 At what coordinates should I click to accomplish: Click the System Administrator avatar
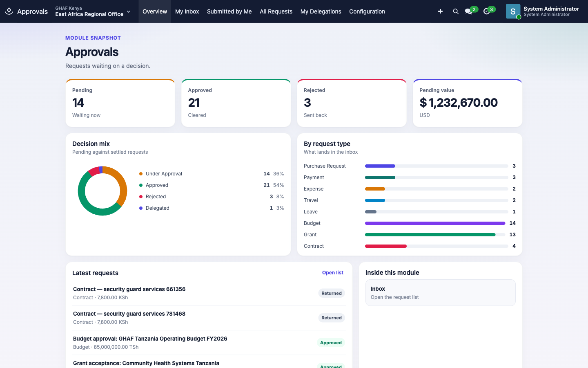[x=513, y=11]
